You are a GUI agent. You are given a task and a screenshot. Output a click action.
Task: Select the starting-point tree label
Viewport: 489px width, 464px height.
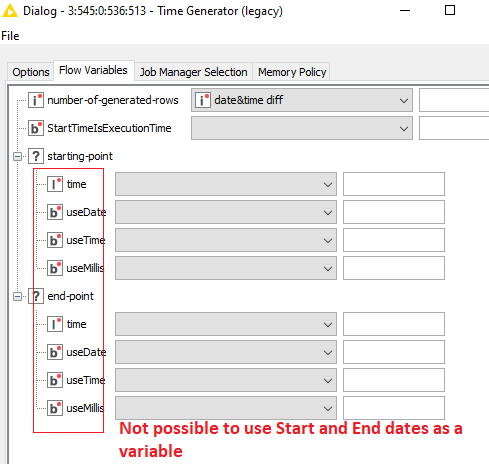(80, 156)
